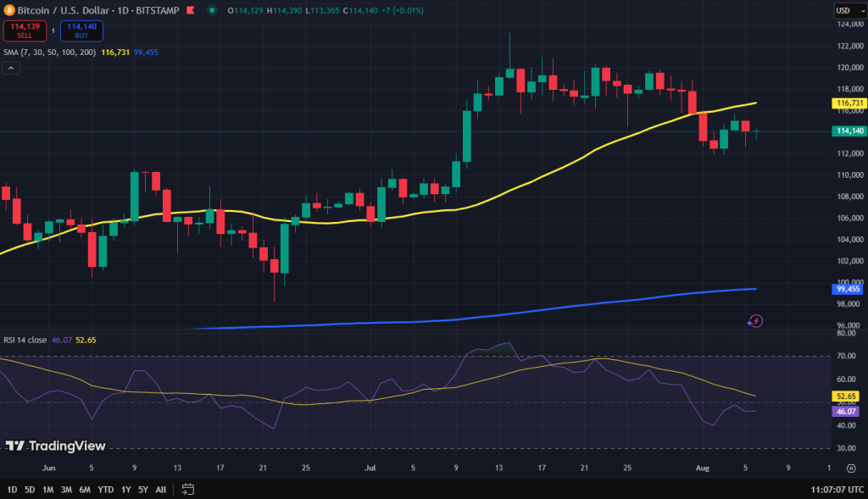Image resolution: width=868 pixels, height=499 pixels.
Task: Click the BITSTAMP exchange label in the title
Action: click(157, 10)
